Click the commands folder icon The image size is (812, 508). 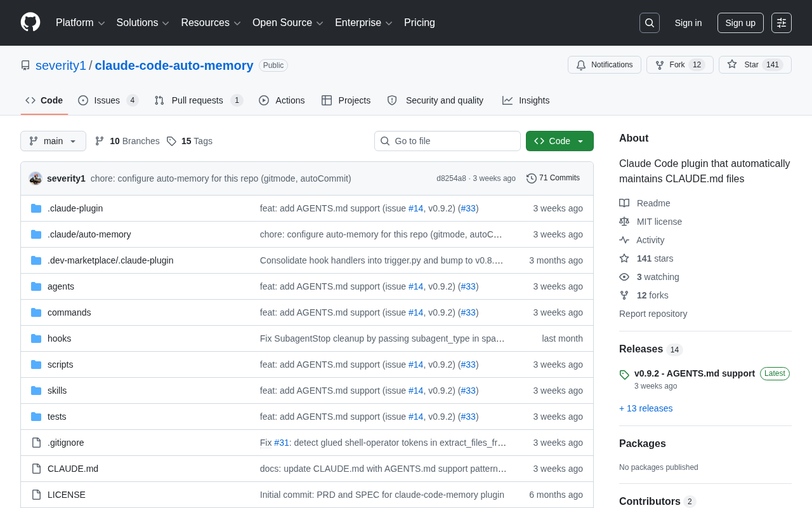(x=36, y=312)
